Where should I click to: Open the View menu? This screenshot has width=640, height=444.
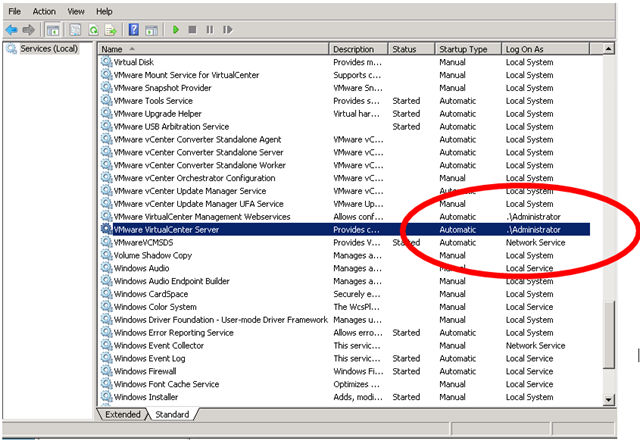(x=76, y=11)
